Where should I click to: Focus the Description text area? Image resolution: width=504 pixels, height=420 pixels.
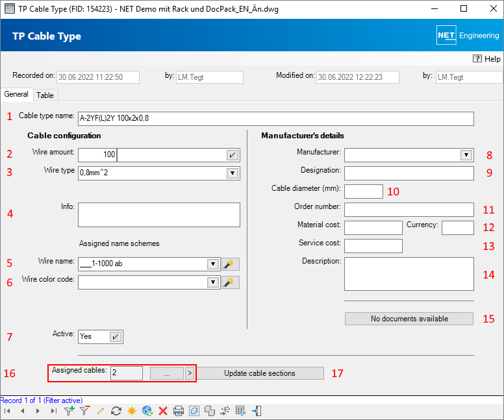409,274
